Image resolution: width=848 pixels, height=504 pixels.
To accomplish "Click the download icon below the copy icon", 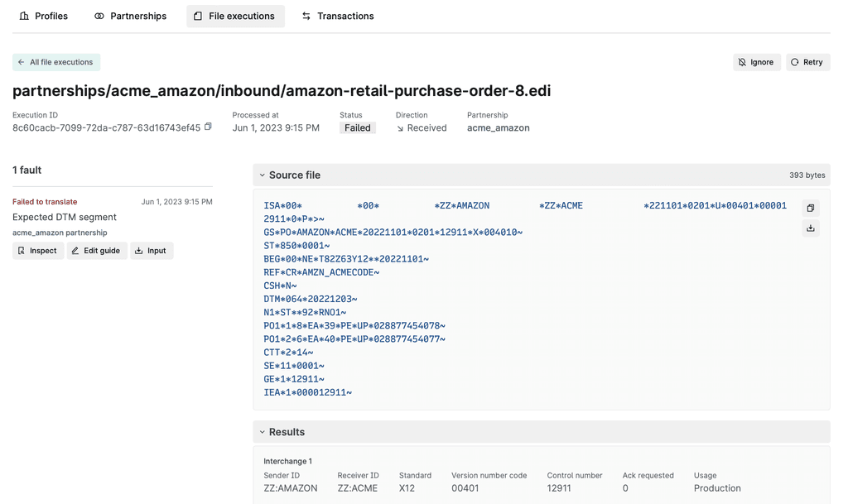I will [x=811, y=228].
